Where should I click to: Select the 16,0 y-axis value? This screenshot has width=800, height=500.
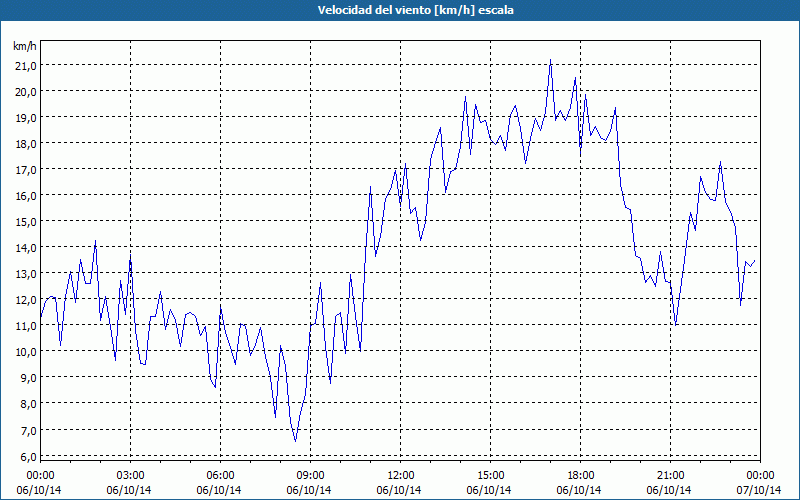[x=25, y=195]
